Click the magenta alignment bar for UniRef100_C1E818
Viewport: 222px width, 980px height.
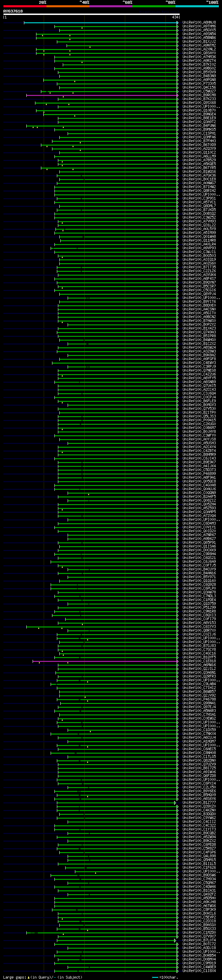point(105,662)
